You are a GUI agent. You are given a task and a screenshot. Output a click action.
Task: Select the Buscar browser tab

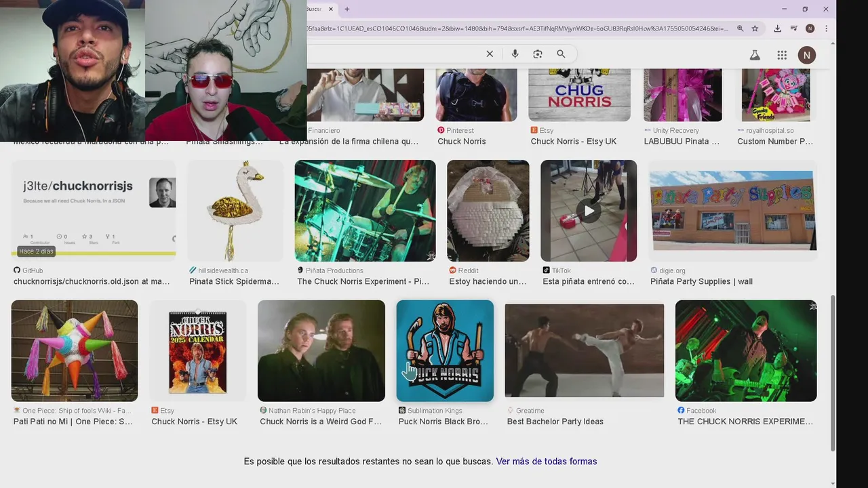(x=315, y=9)
